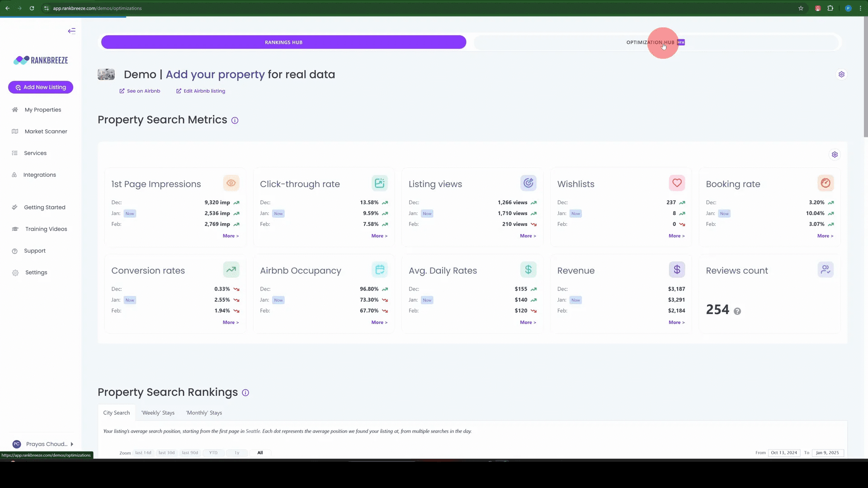Set chart zoom to last 30d
Image resolution: width=868 pixels, height=488 pixels.
coord(166,453)
